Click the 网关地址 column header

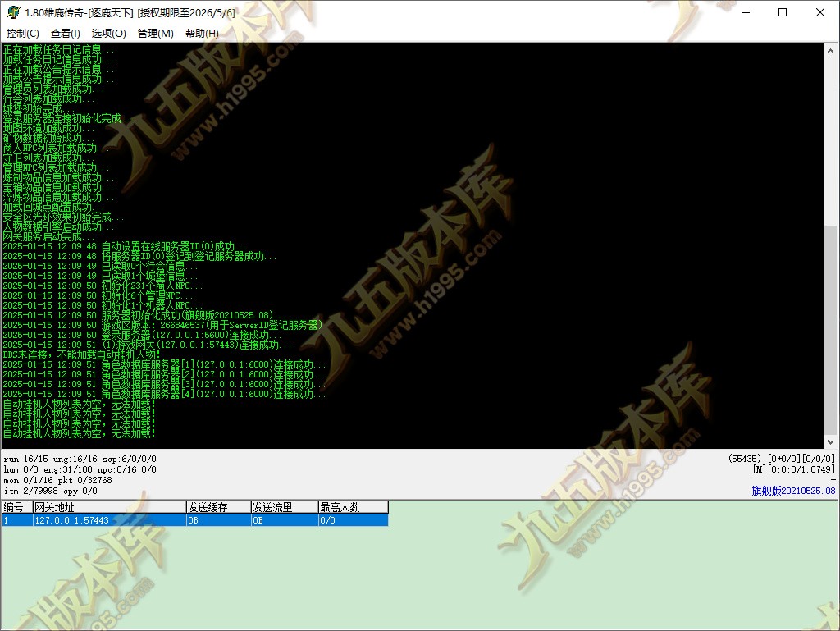[109, 507]
